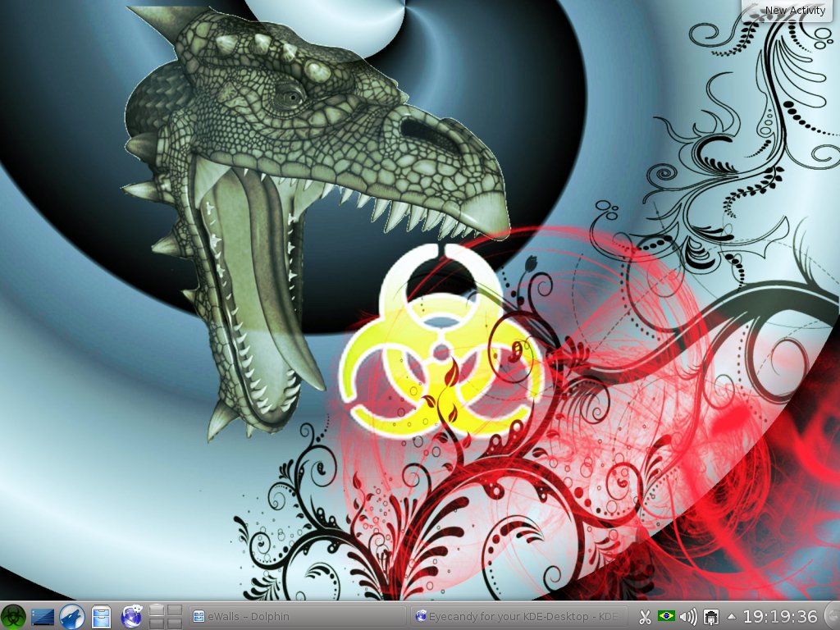The width and height of the screenshot is (840, 630).
Task: Switch to virtual desktop 4 in the pager
Action: (174, 623)
